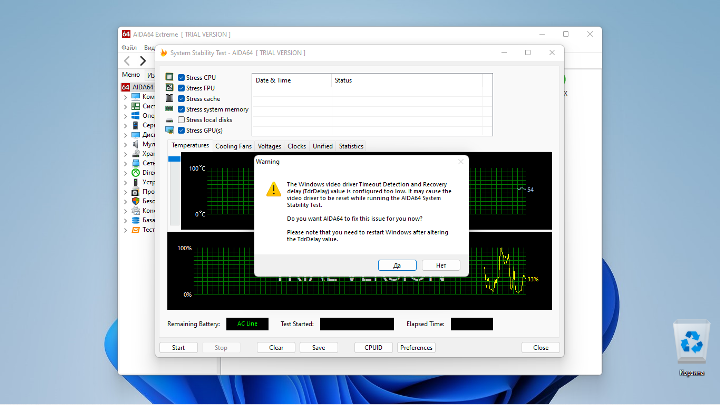Expand the Сист… motherboard node

point(125,107)
